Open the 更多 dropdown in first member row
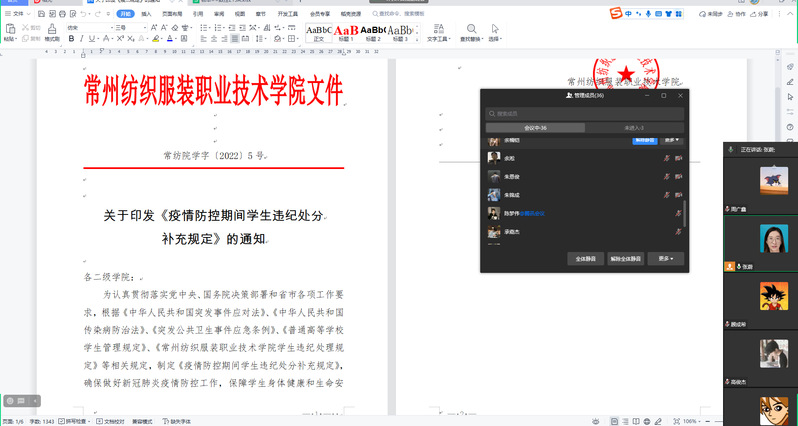Image resolution: width=798 pixels, height=426 pixels. 671,139
